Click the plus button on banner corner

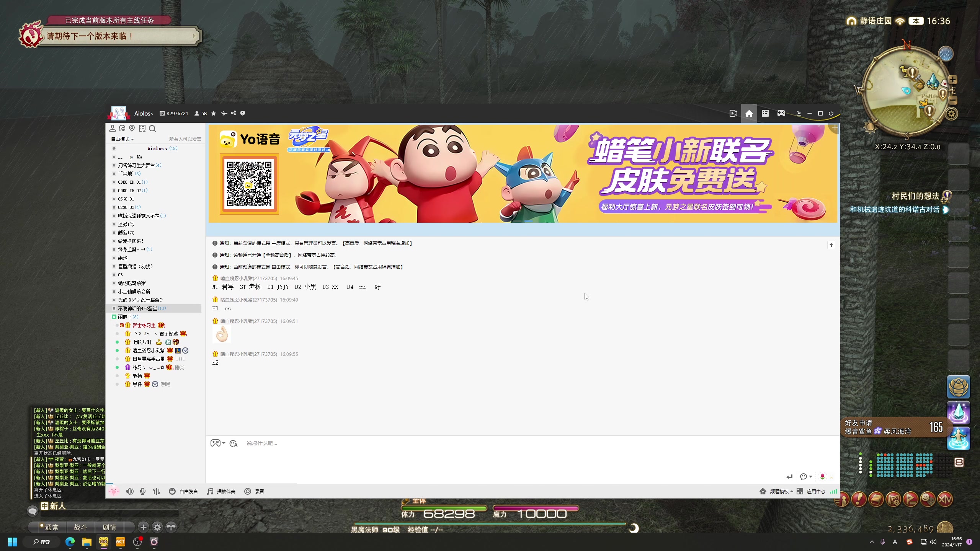click(835, 128)
